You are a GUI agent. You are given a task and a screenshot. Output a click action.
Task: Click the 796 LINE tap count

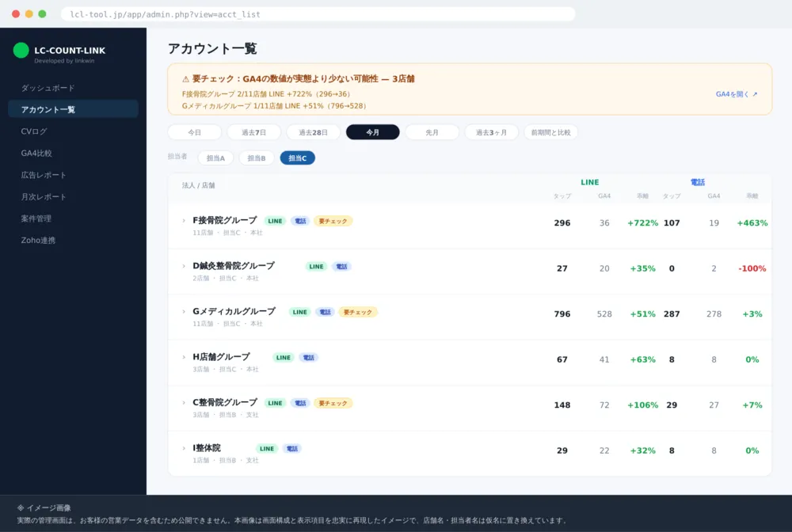tap(562, 314)
